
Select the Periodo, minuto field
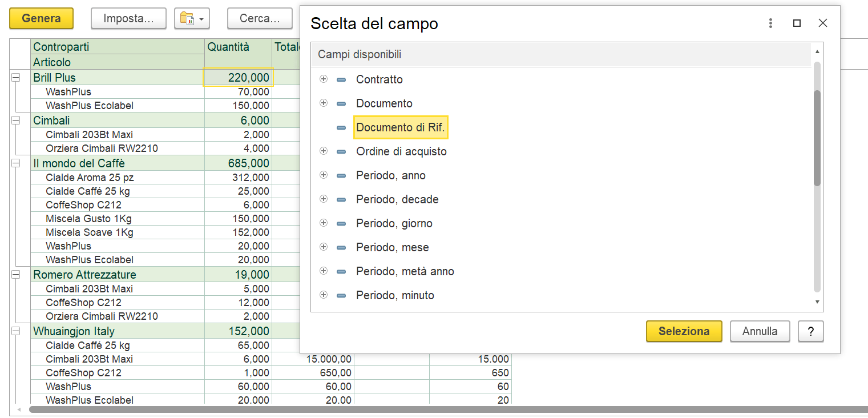395,295
